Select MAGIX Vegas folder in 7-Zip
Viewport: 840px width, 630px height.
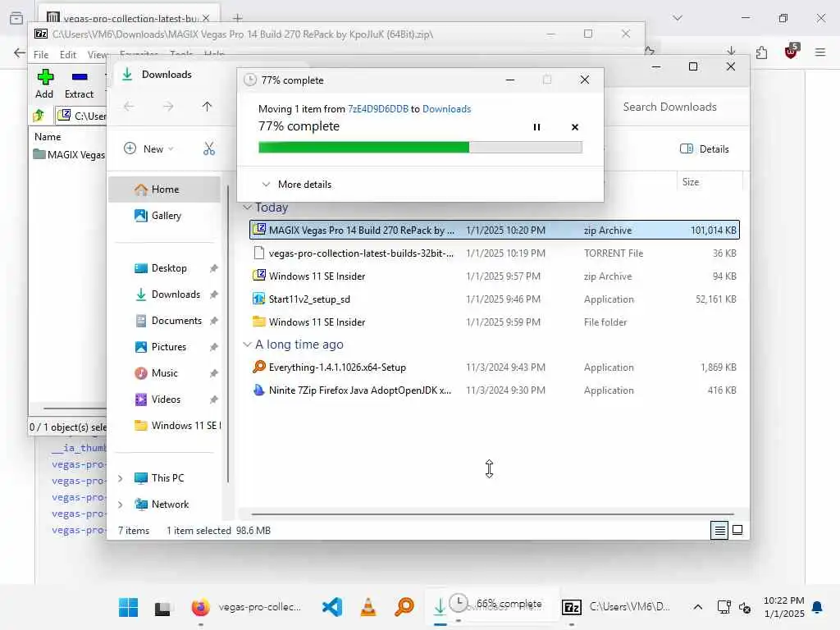[69, 155]
